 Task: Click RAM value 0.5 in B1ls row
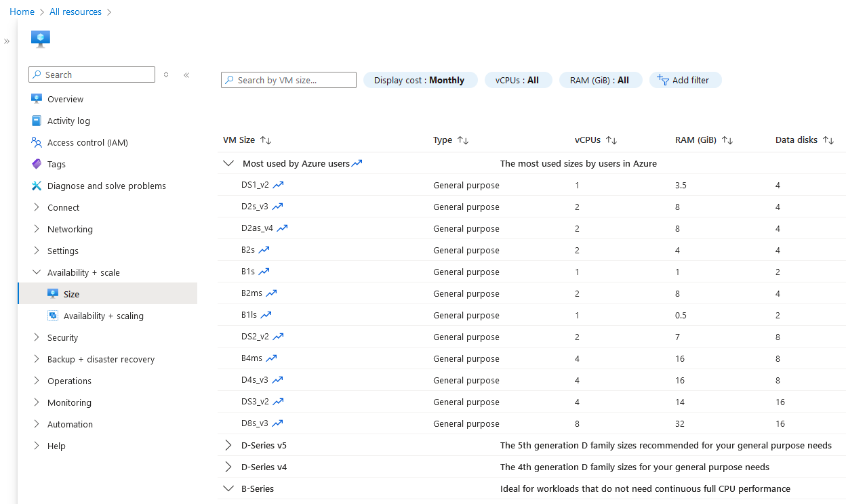681,315
